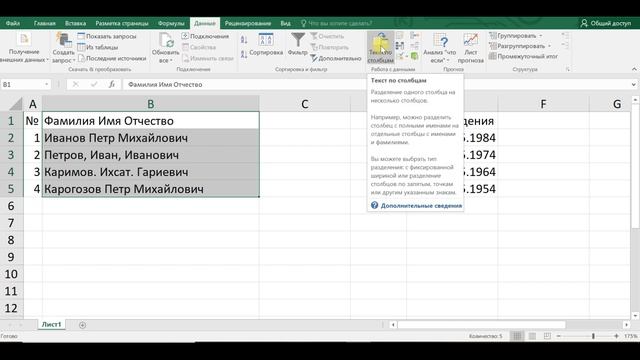The image size is (640, 360).
Task: Sort ascending A to Z icon
Action: pos(244,40)
